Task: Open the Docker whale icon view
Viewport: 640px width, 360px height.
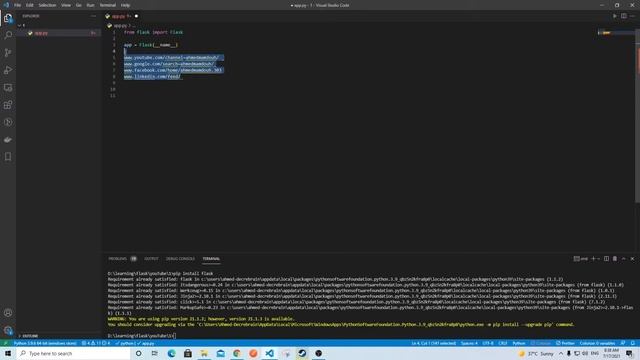Action: tap(8, 140)
